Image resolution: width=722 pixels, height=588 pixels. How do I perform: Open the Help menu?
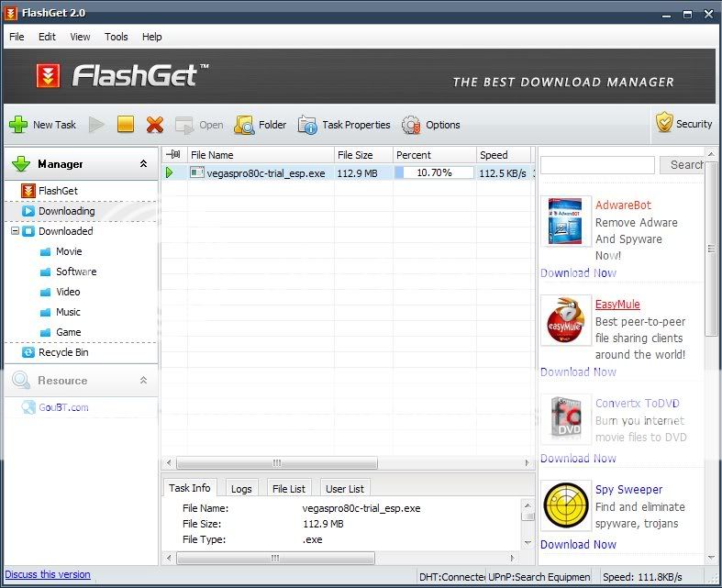[151, 37]
